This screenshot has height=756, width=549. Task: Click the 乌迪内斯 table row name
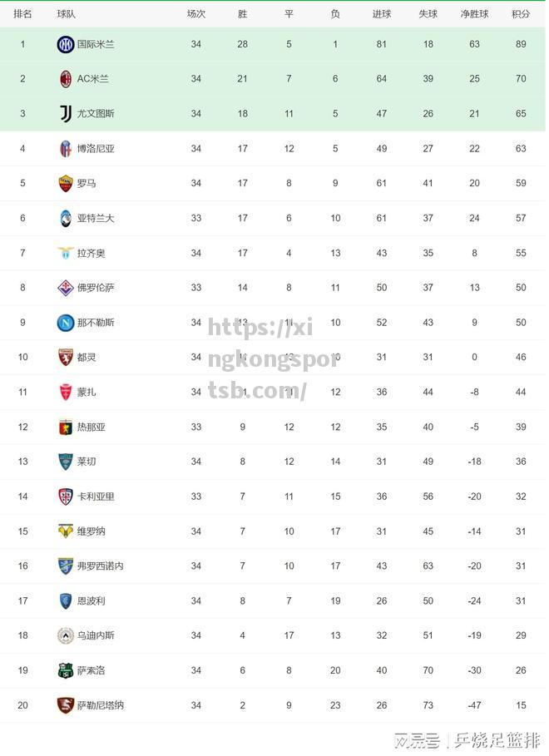(96, 635)
